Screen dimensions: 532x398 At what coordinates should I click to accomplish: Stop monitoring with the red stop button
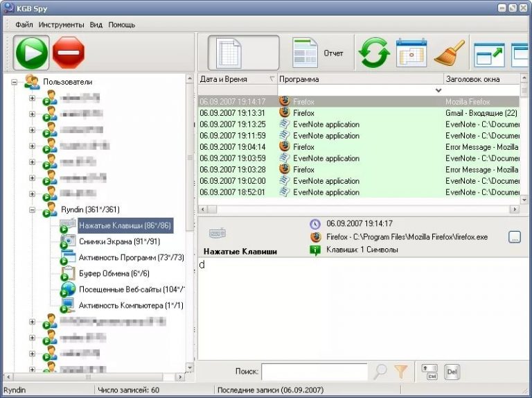(x=69, y=53)
